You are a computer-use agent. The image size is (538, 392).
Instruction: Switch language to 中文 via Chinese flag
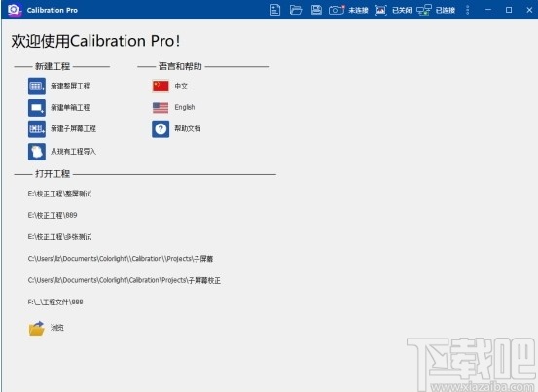[161, 86]
